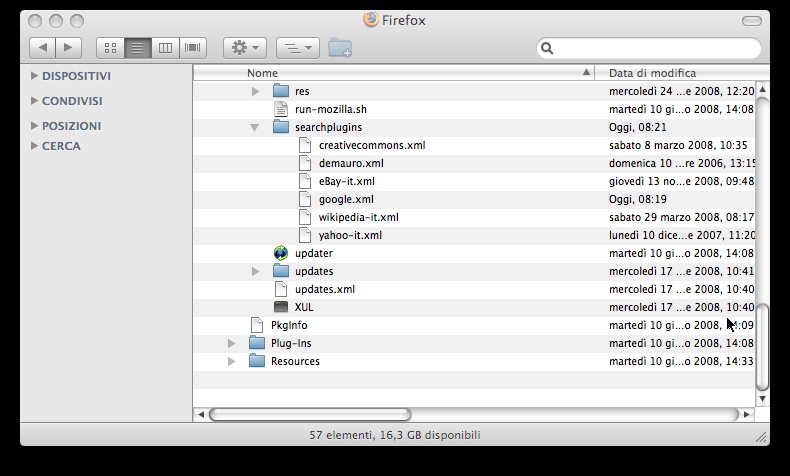
Task: Open the arrange items dropdown
Action: [x=298, y=48]
